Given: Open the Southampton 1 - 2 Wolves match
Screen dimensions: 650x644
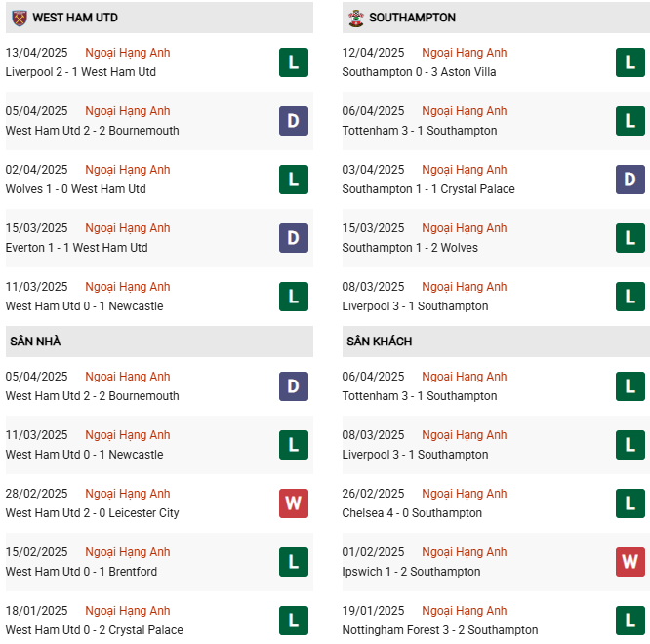Looking at the screenshot, I should point(410,248).
